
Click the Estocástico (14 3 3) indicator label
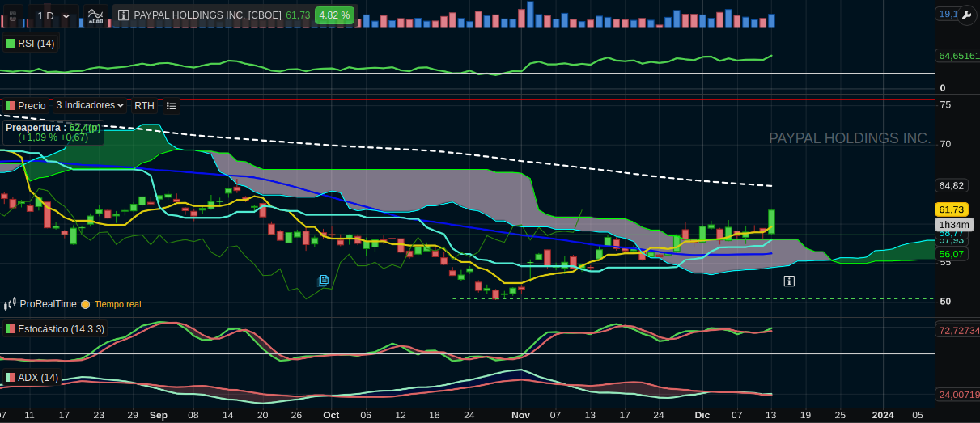click(x=61, y=329)
